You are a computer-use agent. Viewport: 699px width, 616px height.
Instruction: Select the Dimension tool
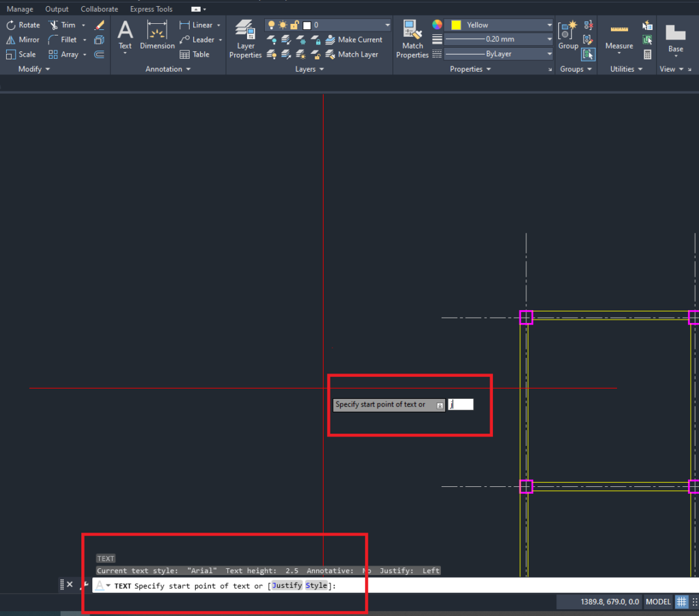157,36
